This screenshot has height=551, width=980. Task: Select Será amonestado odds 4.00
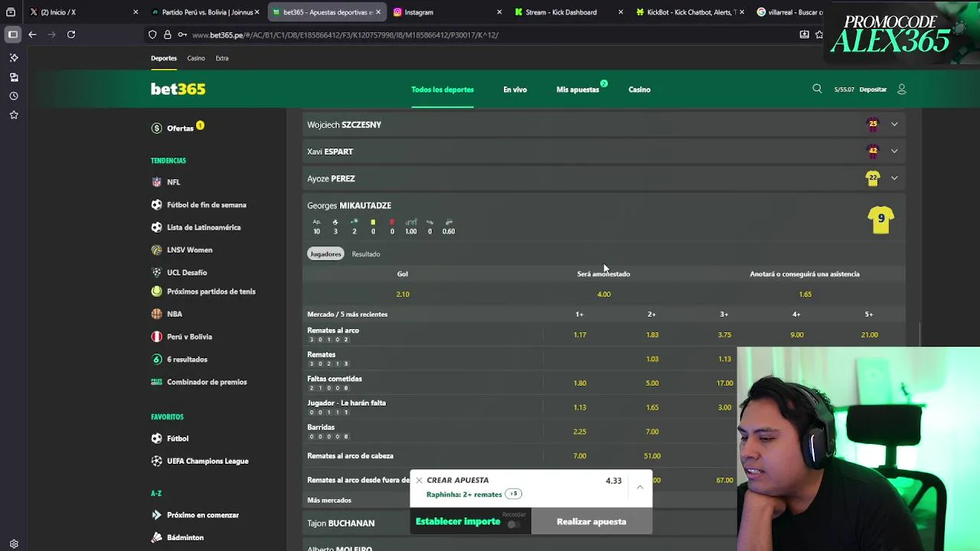pyautogui.click(x=604, y=294)
